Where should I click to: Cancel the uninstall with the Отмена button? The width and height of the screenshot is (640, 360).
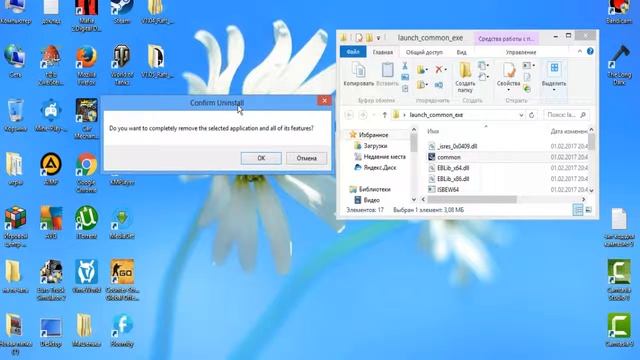[307, 158]
